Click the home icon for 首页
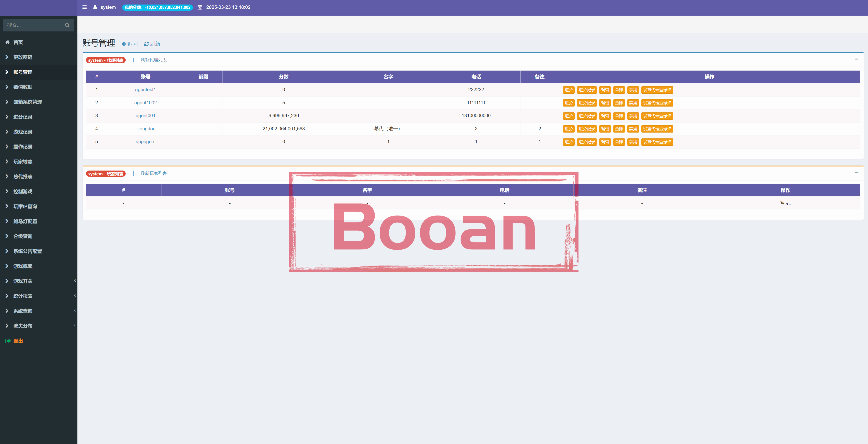 coord(7,42)
